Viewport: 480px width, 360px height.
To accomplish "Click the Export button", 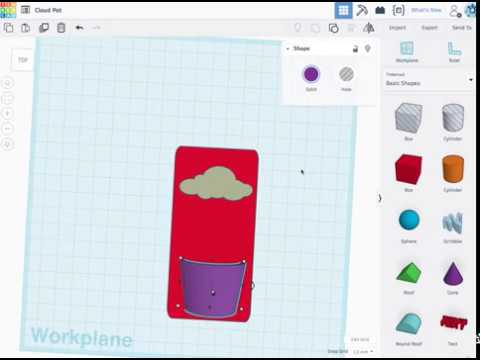I will coord(429,28).
